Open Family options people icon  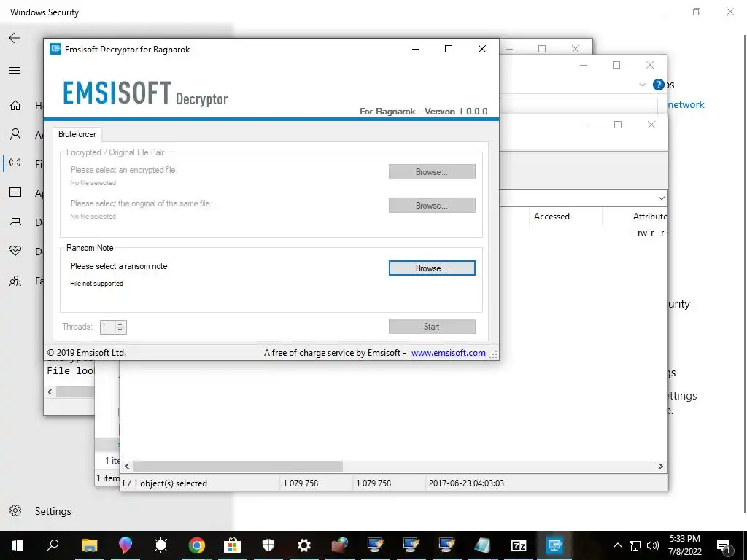(x=15, y=281)
